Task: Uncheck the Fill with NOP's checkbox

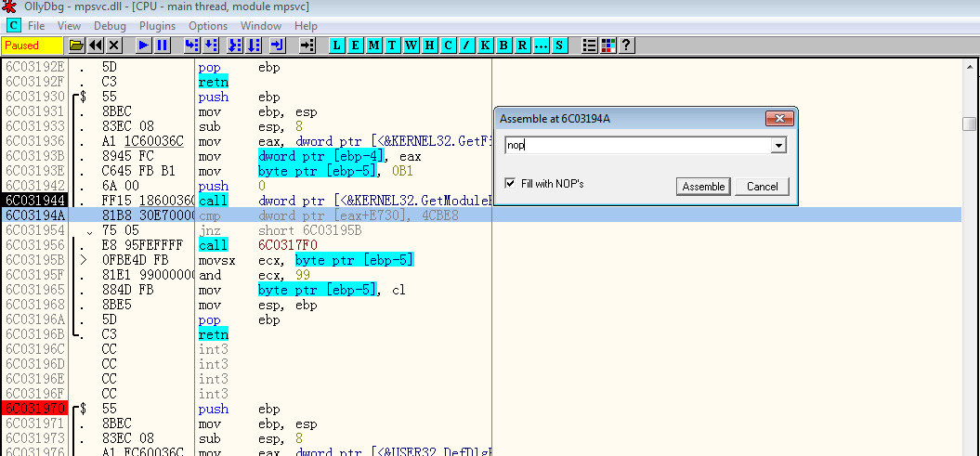Action: tap(510, 184)
